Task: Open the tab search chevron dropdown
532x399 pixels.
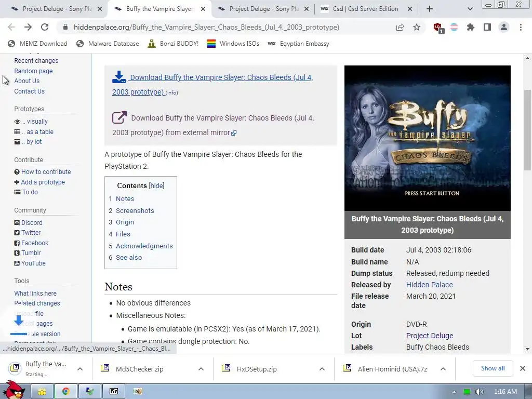Action: click(470, 9)
